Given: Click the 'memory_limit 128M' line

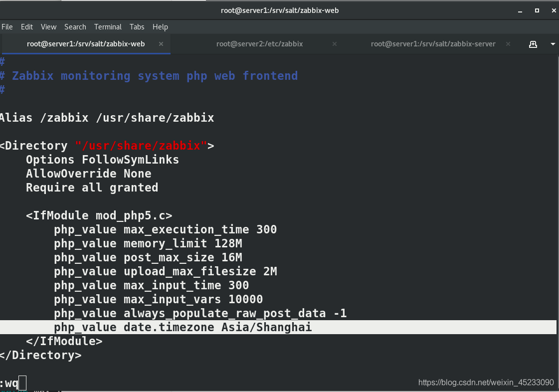Looking at the screenshot, I should coord(148,243).
